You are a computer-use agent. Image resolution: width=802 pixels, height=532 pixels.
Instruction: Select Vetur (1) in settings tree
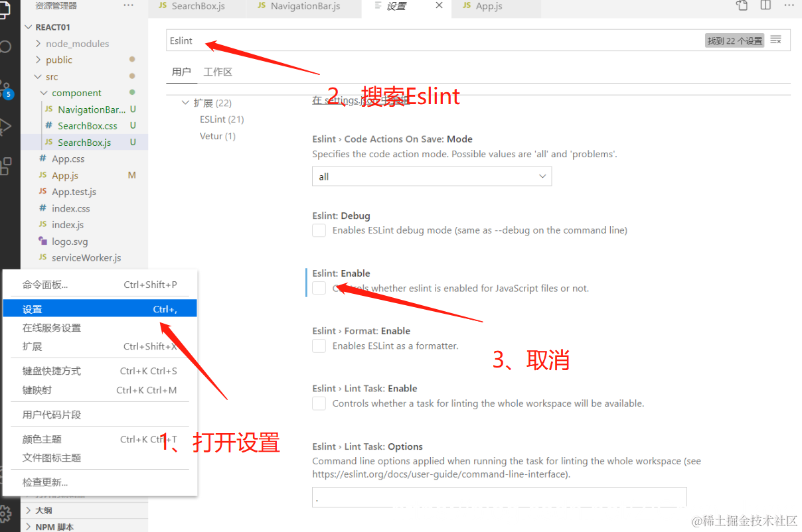(218, 136)
